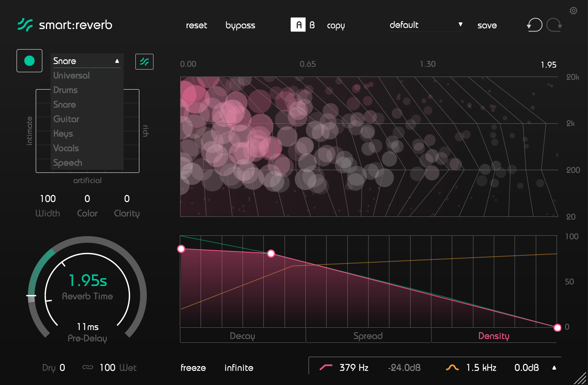Click the middle density curve node

[271, 253]
